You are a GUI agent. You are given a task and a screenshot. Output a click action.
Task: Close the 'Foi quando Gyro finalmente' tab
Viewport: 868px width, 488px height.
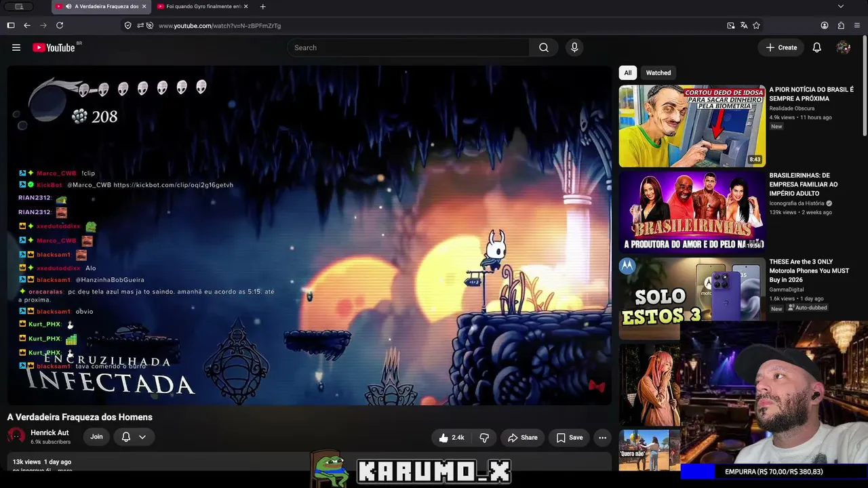point(245,7)
